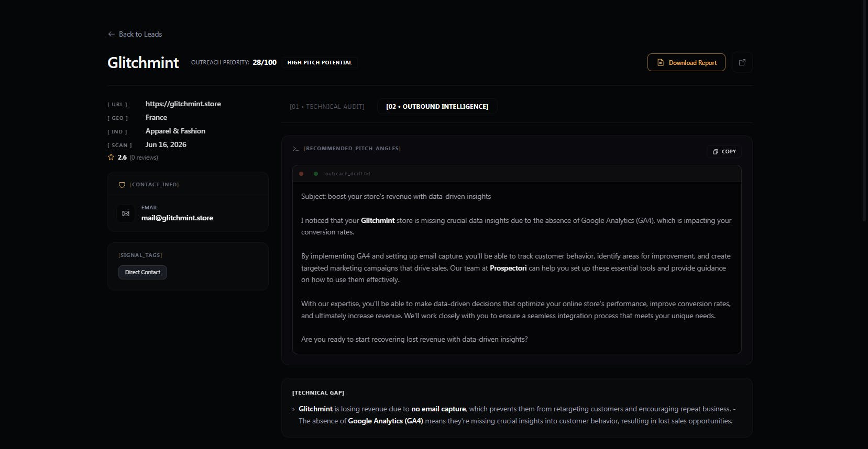Click the Glitchmint page title

click(x=143, y=63)
